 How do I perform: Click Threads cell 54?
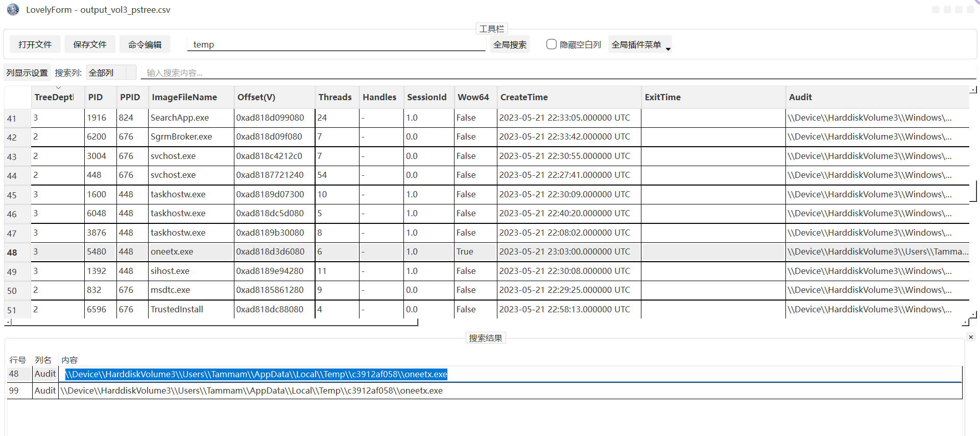click(337, 175)
